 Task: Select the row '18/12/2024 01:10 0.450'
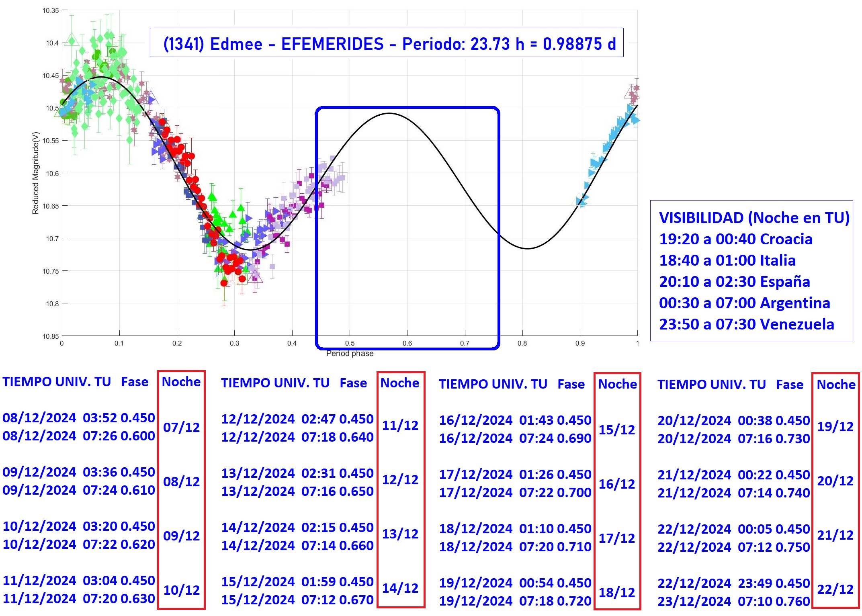pyautogui.click(x=515, y=529)
